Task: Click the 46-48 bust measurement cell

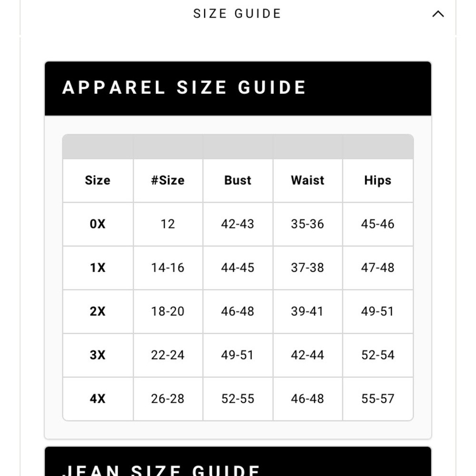Action: click(x=238, y=311)
